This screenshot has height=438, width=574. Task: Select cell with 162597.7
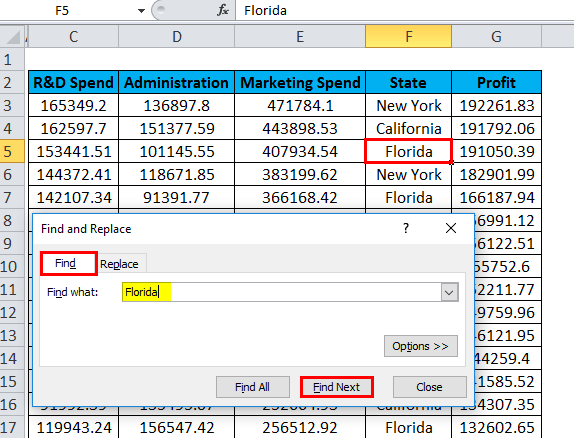(74, 129)
